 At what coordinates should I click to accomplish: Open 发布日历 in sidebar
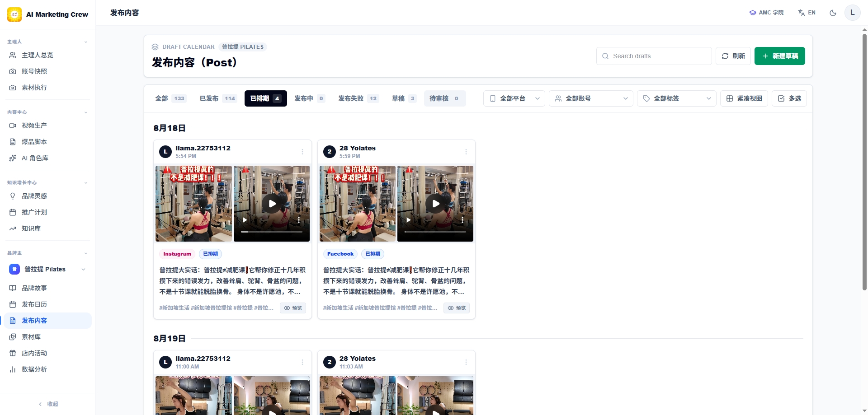[x=47, y=304]
